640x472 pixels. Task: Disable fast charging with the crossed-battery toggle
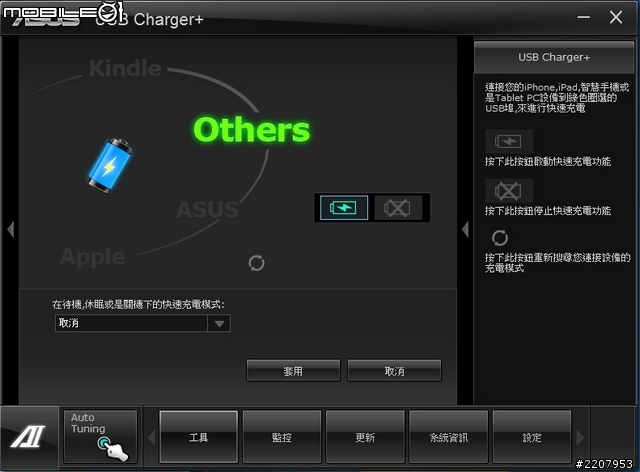pyautogui.click(x=398, y=208)
